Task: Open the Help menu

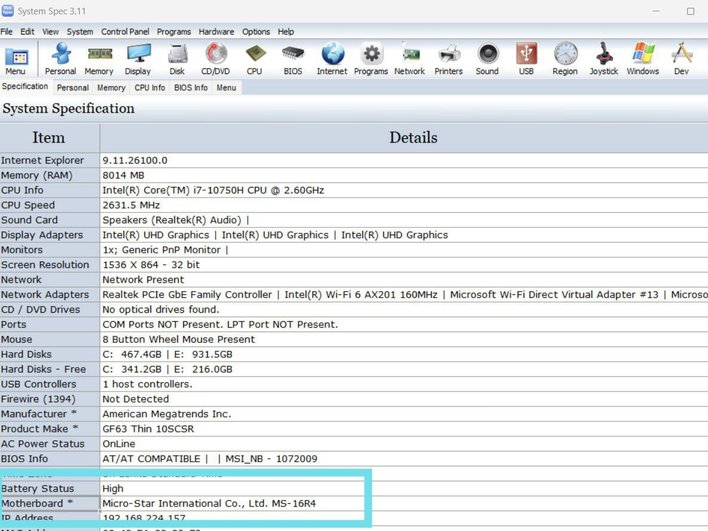Action: (x=286, y=32)
